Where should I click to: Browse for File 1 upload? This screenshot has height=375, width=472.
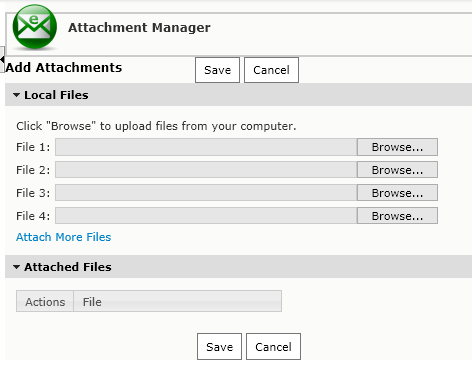[x=397, y=147]
